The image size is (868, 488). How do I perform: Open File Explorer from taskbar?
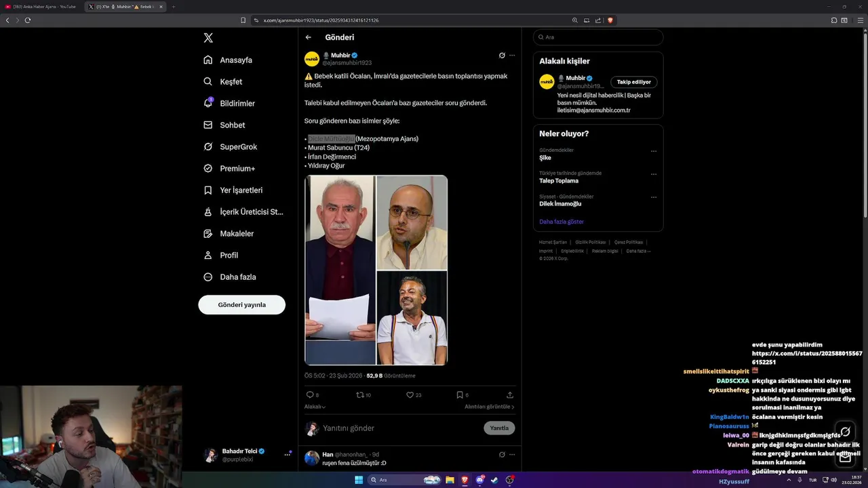coord(450,480)
